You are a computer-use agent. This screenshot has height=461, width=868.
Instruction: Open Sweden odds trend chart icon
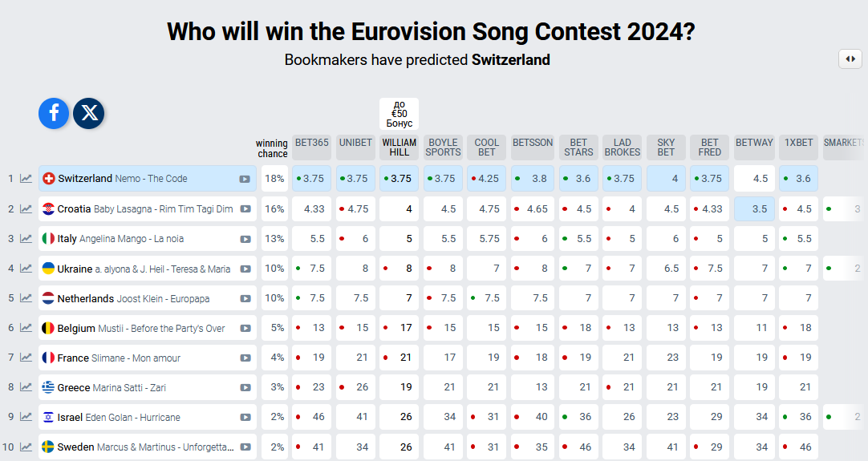pos(26,447)
